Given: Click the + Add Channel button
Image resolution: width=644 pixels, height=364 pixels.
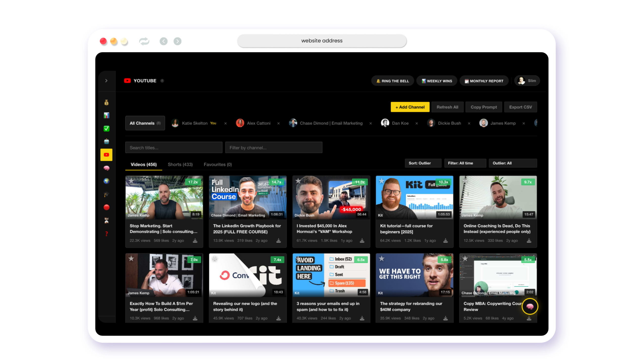Looking at the screenshot, I should 409,107.
